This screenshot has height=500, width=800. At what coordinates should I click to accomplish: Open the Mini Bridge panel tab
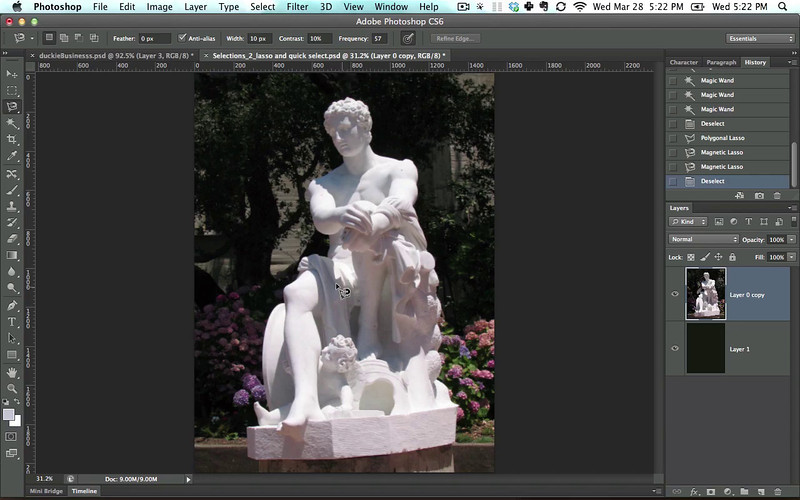pos(46,491)
